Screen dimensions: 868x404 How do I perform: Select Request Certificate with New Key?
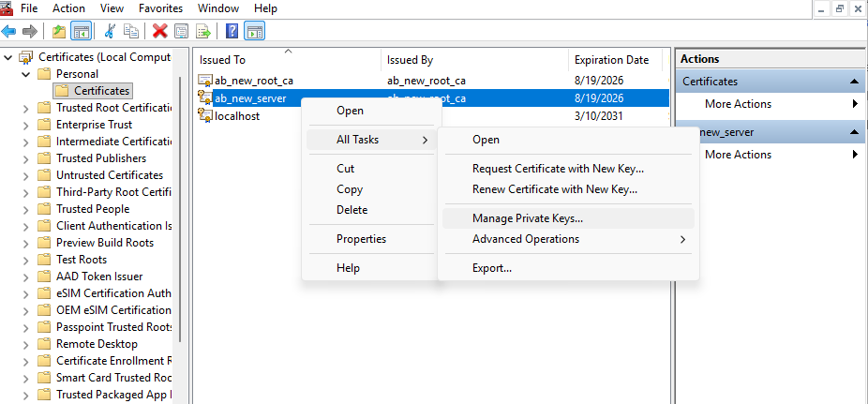(569, 168)
